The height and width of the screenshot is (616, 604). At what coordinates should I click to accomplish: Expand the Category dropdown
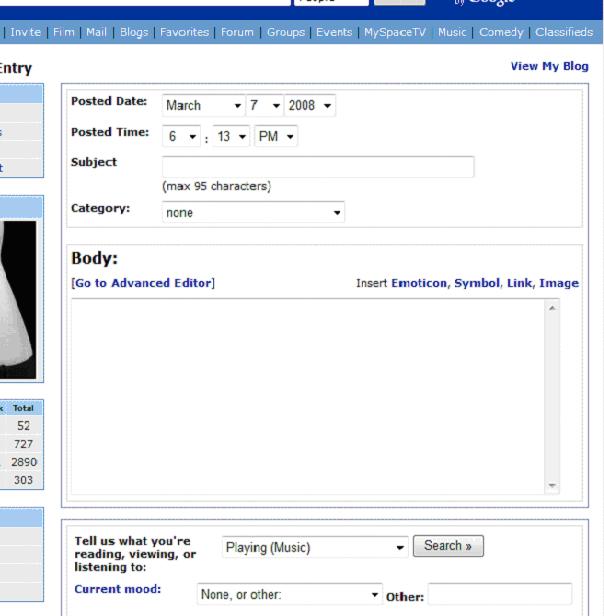click(x=253, y=213)
